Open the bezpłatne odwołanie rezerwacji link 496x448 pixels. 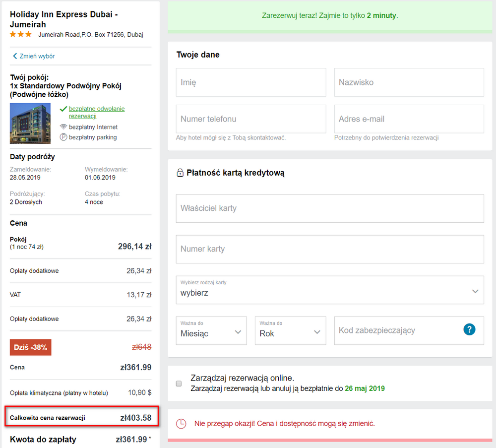pyautogui.click(x=97, y=112)
